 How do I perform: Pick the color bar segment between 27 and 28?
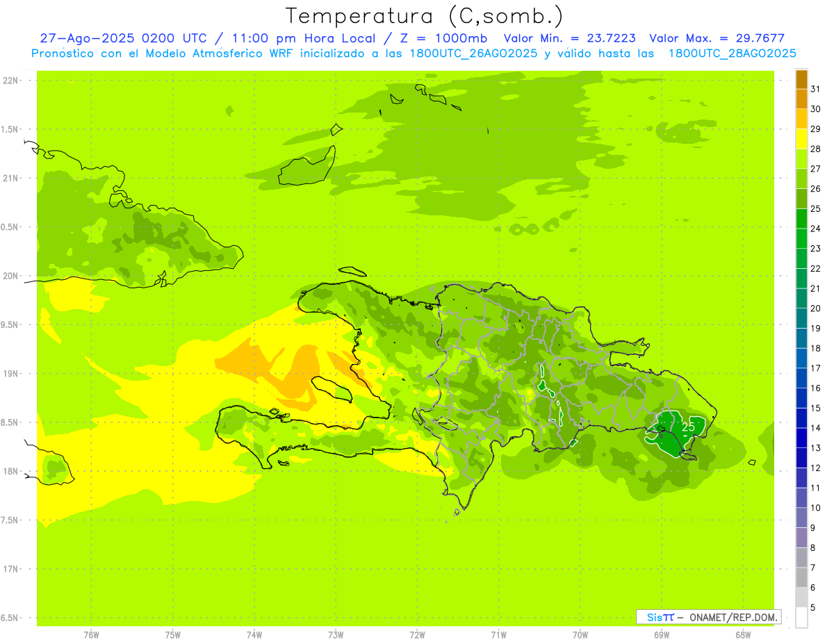point(801,159)
